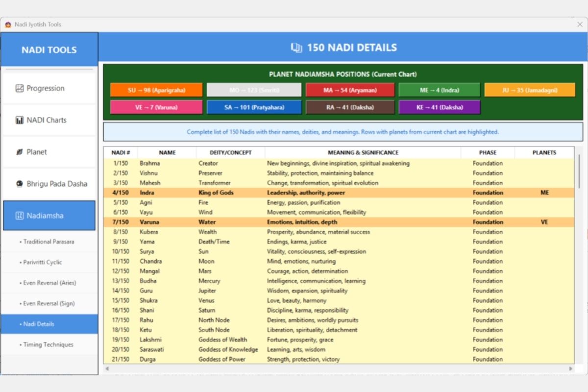Open the Traditional Parasara sub-item
The height and width of the screenshot is (392, 588).
[x=49, y=242]
